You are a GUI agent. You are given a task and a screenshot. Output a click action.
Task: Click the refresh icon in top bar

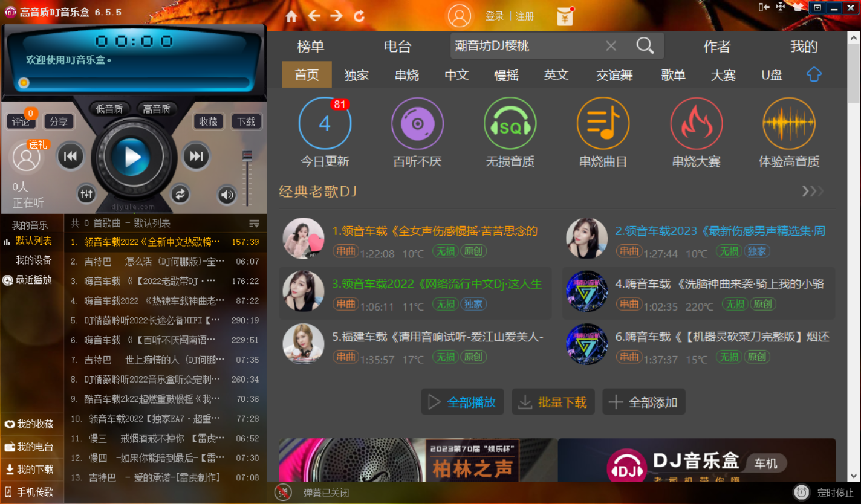click(x=359, y=16)
